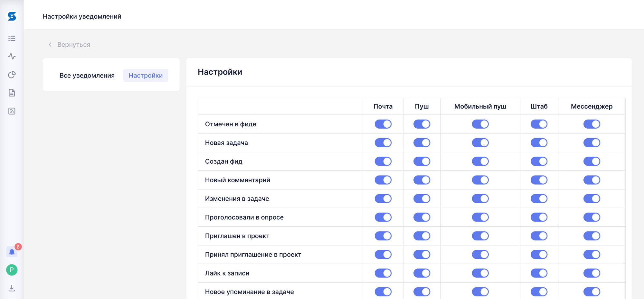Open the pie chart reports icon
The image size is (644, 299).
pyautogui.click(x=12, y=75)
